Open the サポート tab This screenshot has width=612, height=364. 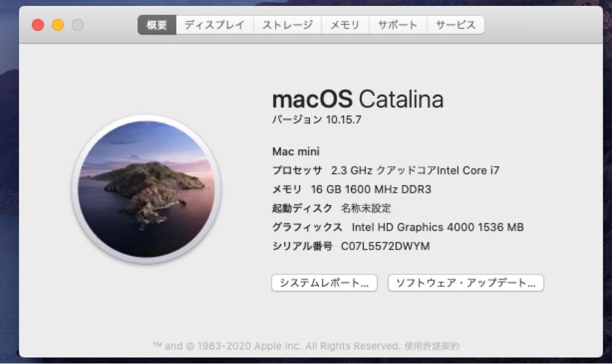click(x=397, y=24)
